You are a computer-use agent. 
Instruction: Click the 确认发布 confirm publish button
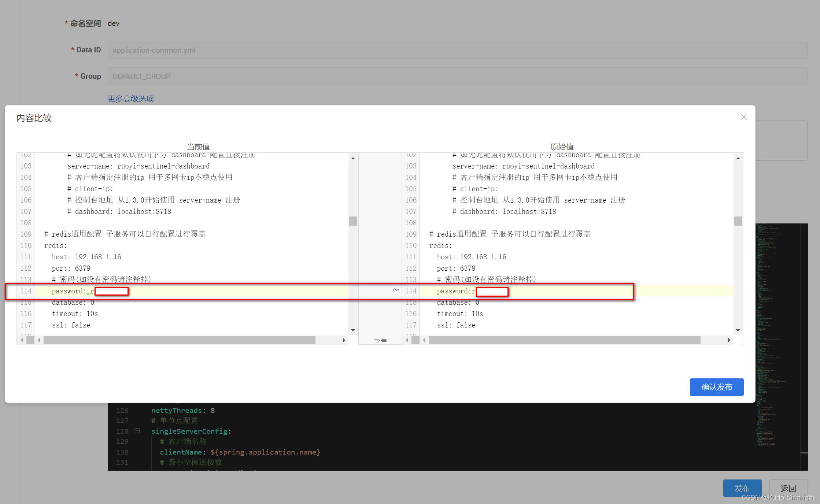point(716,387)
